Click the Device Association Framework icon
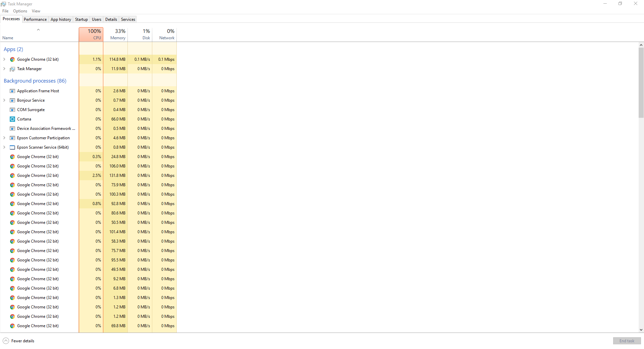This screenshot has height=349, width=644. point(12,129)
